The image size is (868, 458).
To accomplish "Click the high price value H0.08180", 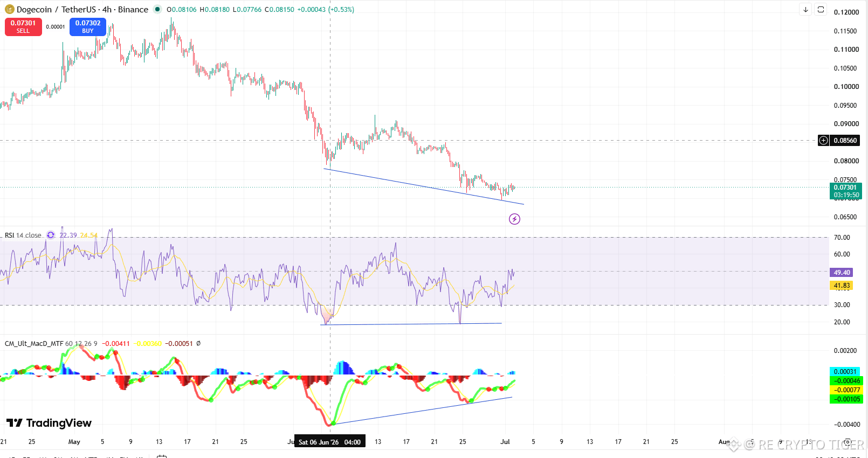I will coord(215,10).
